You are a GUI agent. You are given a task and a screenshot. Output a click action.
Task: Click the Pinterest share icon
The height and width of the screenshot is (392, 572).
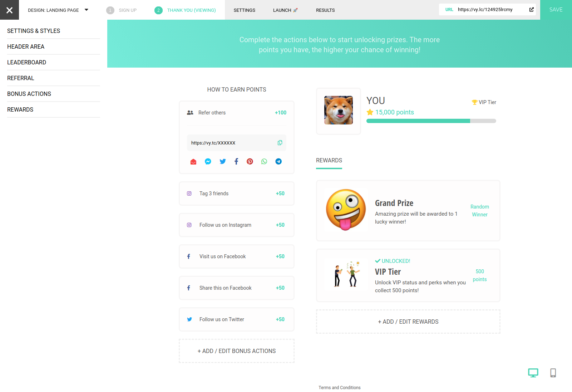(250, 162)
